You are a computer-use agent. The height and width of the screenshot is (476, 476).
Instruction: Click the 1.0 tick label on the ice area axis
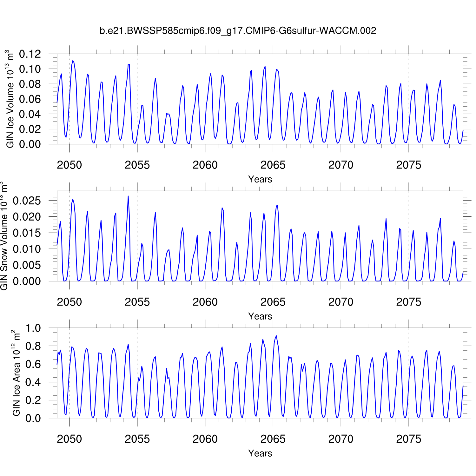33,328
